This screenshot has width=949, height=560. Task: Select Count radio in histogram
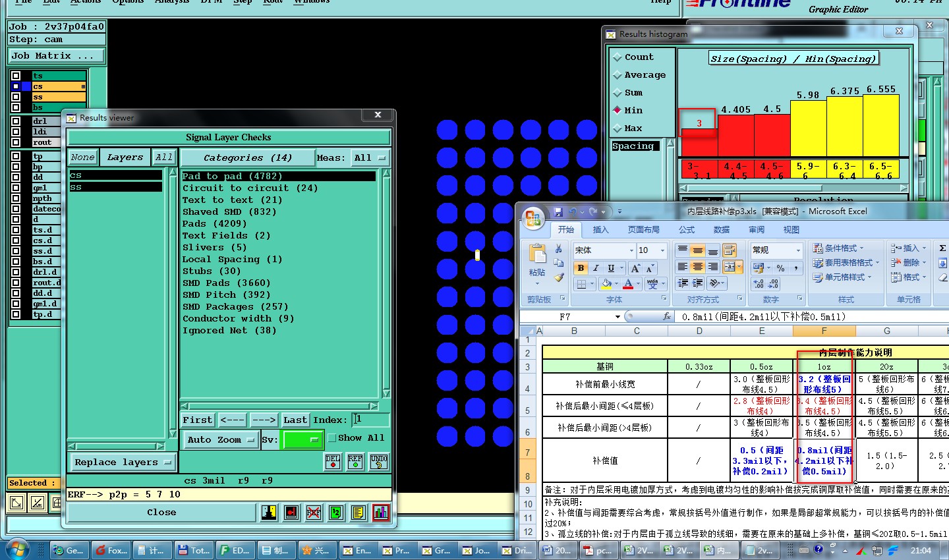(618, 57)
